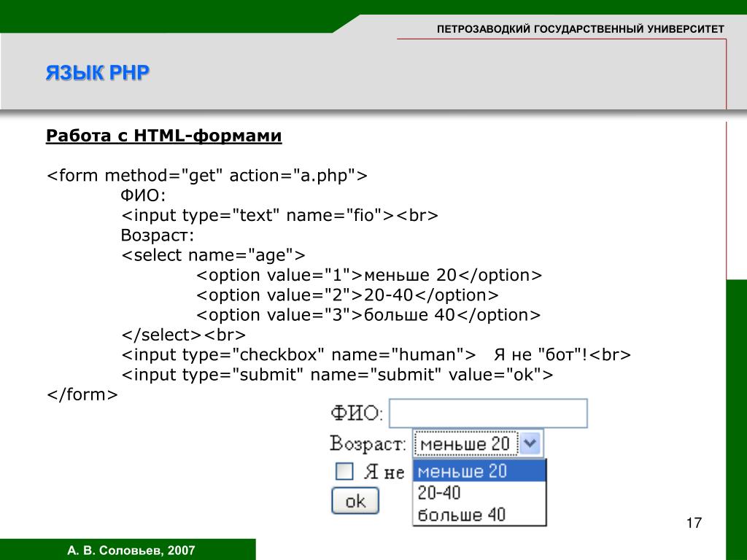Click the university name in the header

pyautogui.click(x=580, y=29)
